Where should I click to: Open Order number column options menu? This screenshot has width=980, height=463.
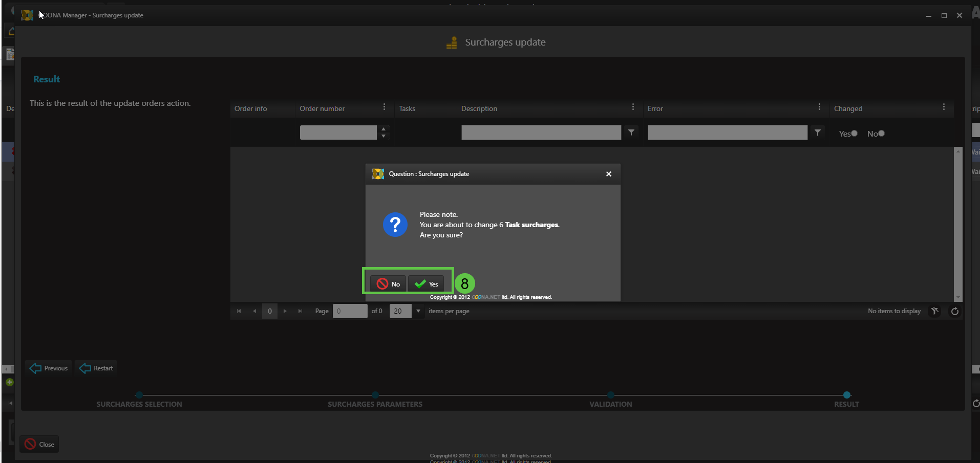coord(384,107)
